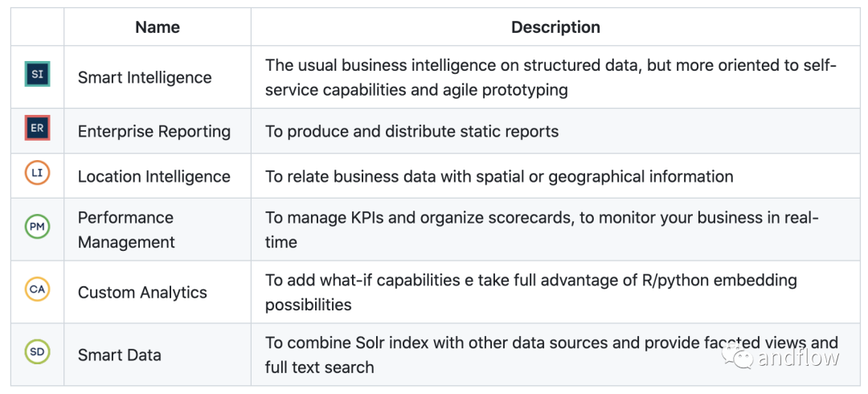
Task: Click the ER Enterprise Reporting icon
Action: (37, 129)
